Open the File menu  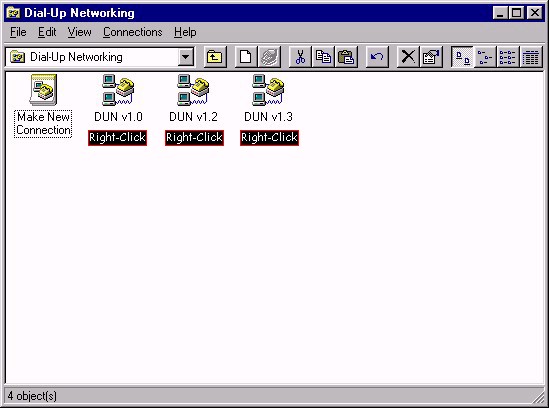(18, 32)
